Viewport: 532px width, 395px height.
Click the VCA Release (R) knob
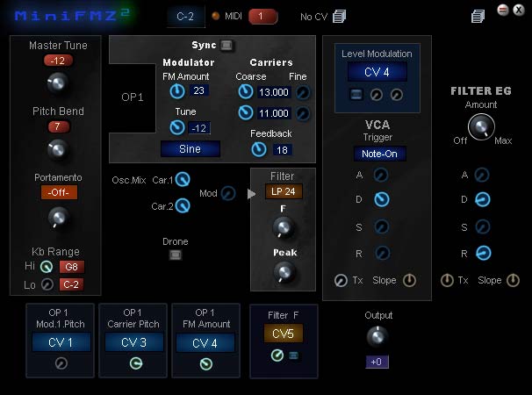(x=383, y=253)
